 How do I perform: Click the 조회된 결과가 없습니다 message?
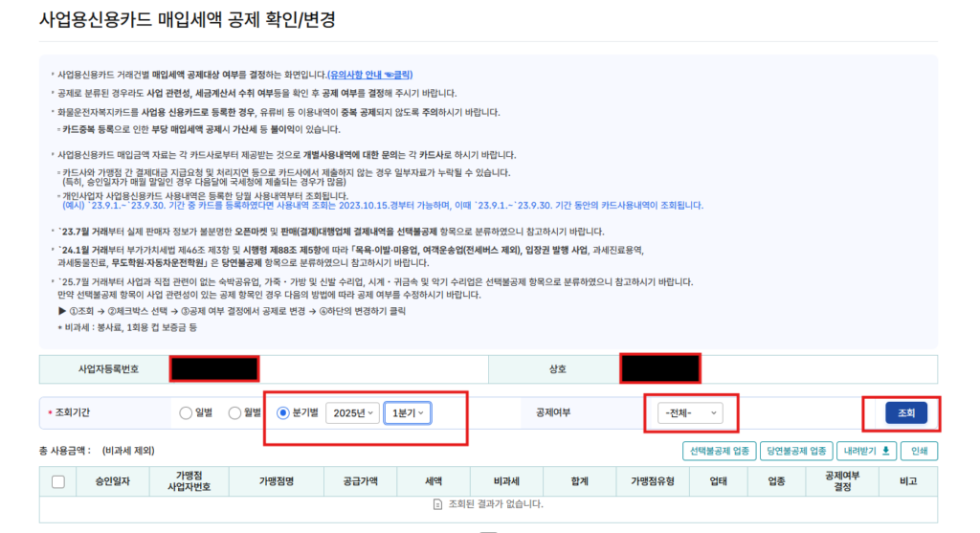click(x=497, y=504)
